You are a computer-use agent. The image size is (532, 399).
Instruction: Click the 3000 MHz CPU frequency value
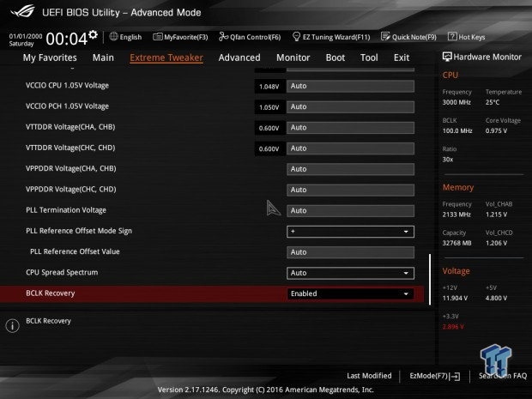(456, 102)
